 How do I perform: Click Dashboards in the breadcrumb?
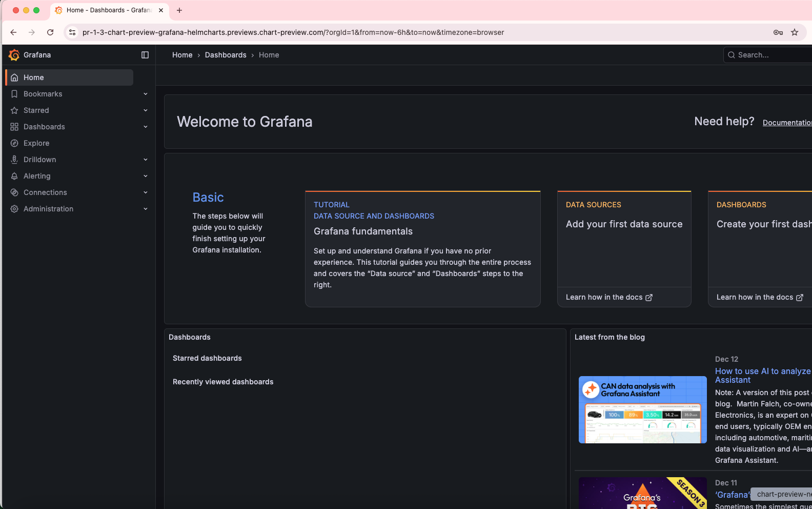226,55
